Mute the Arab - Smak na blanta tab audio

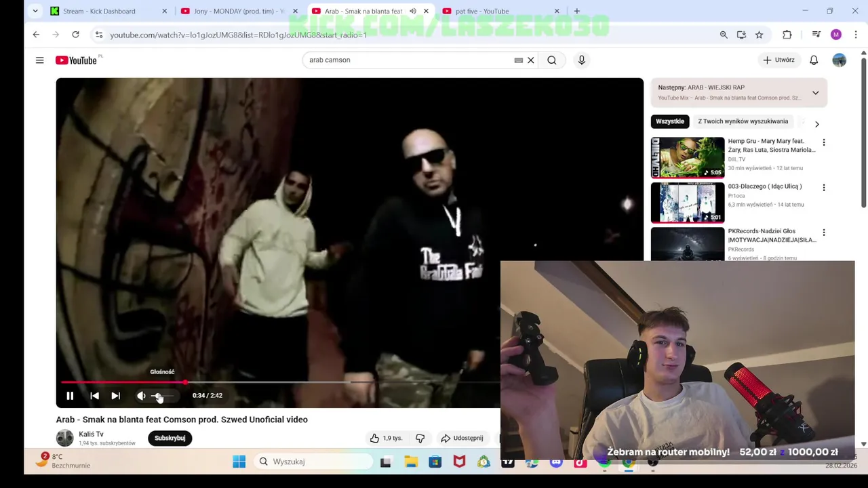click(x=412, y=12)
